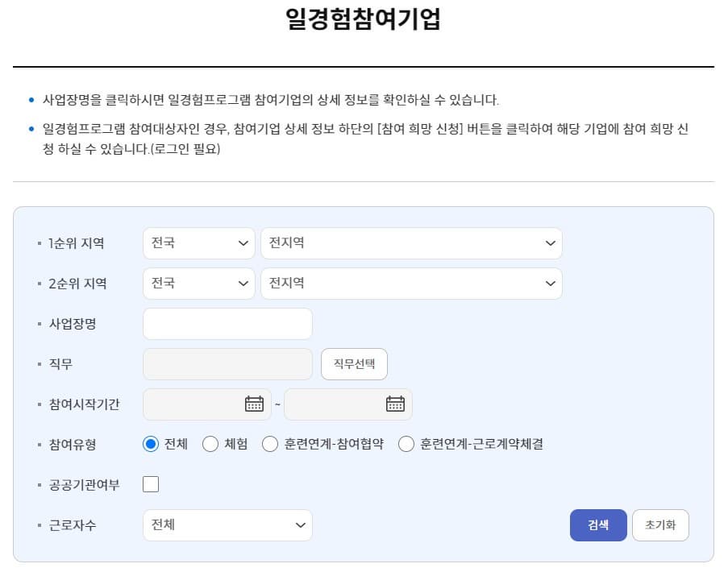
Task: Choose 훈련연계-근로계약체결 participation type
Action: (x=406, y=444)
